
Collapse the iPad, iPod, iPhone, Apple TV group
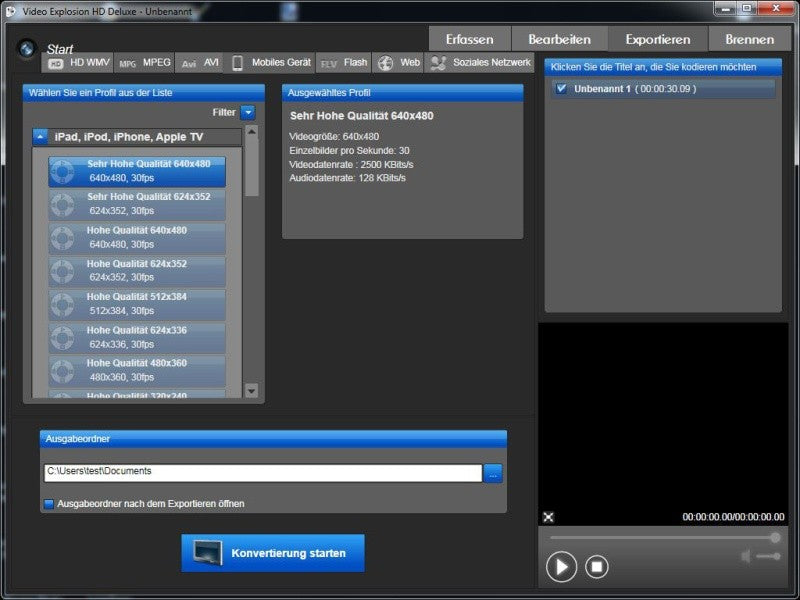(x=40, y=137)
